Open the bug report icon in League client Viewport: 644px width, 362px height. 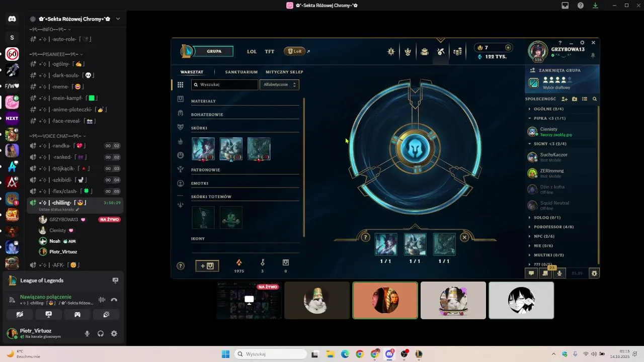pos(594,273)
